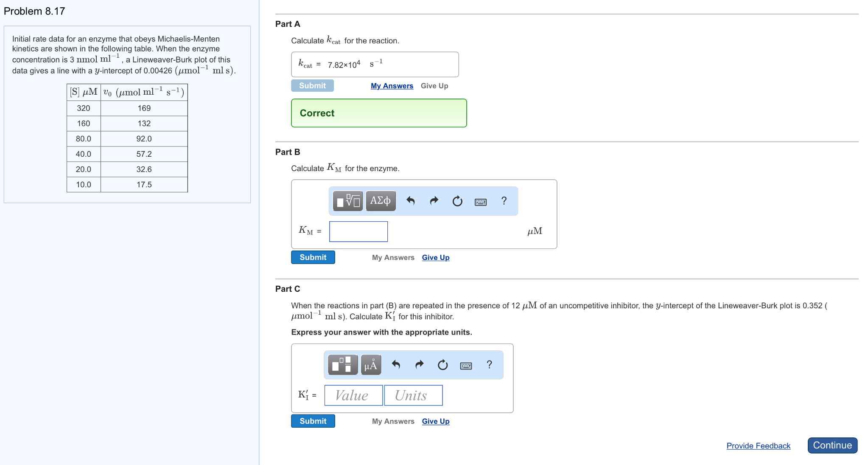Open units symbols palette in Part C

[371, 365]
